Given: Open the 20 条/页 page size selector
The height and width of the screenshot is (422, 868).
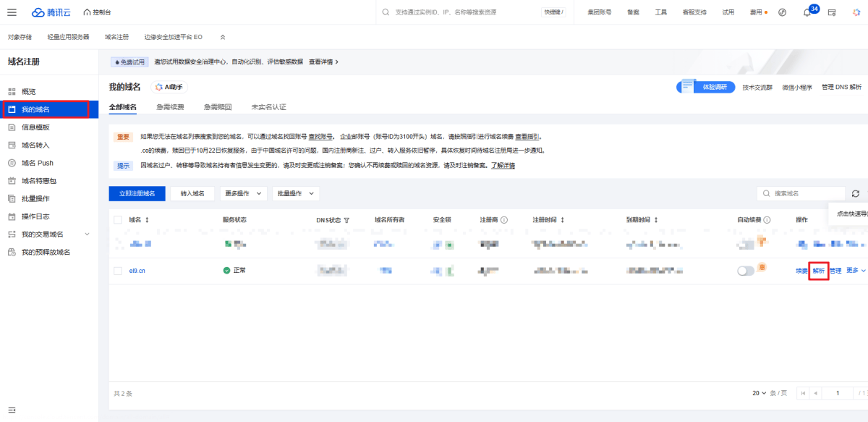Looking at the screenshot, I should point(759,393).
